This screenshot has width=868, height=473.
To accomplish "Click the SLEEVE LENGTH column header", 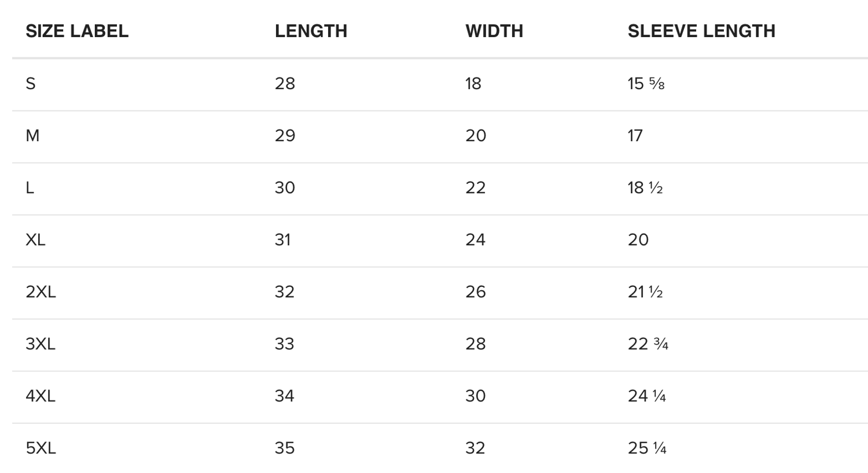I will point(701,31).
